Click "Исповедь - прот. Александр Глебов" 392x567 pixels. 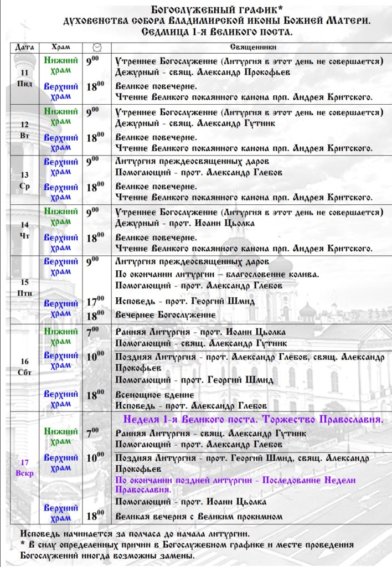coord(191,405)
